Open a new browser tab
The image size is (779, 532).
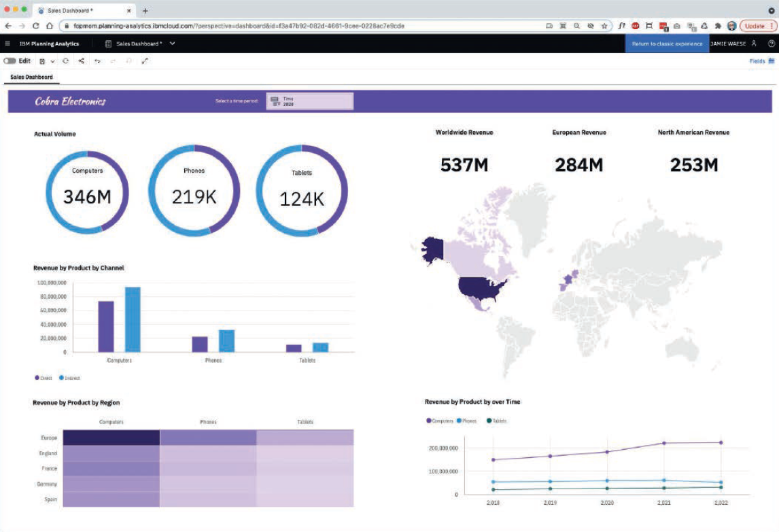pos(145,10)
